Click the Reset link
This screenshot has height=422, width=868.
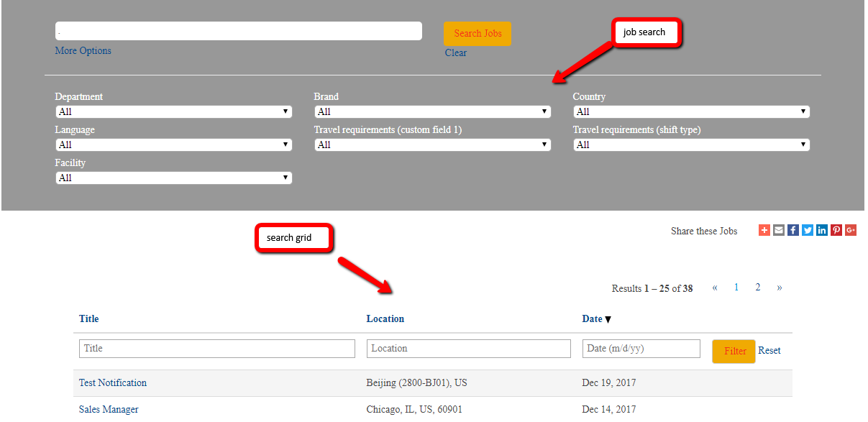769,350
